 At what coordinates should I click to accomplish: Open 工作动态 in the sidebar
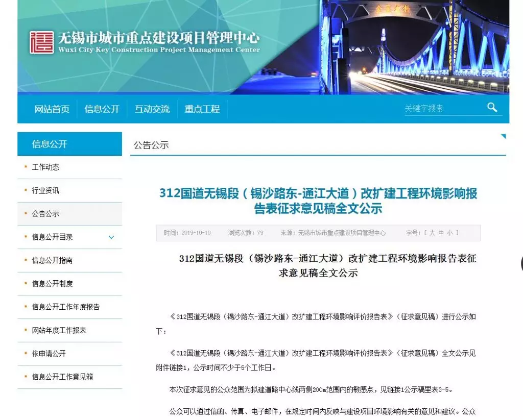45,167
